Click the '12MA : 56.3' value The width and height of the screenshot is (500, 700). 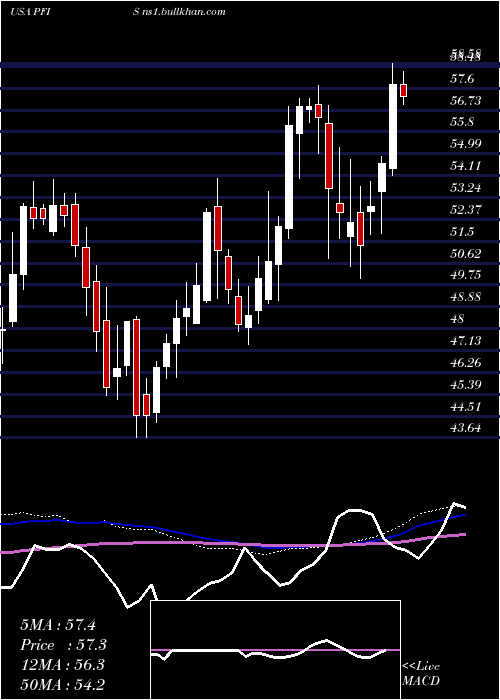[x=62, y=665]
